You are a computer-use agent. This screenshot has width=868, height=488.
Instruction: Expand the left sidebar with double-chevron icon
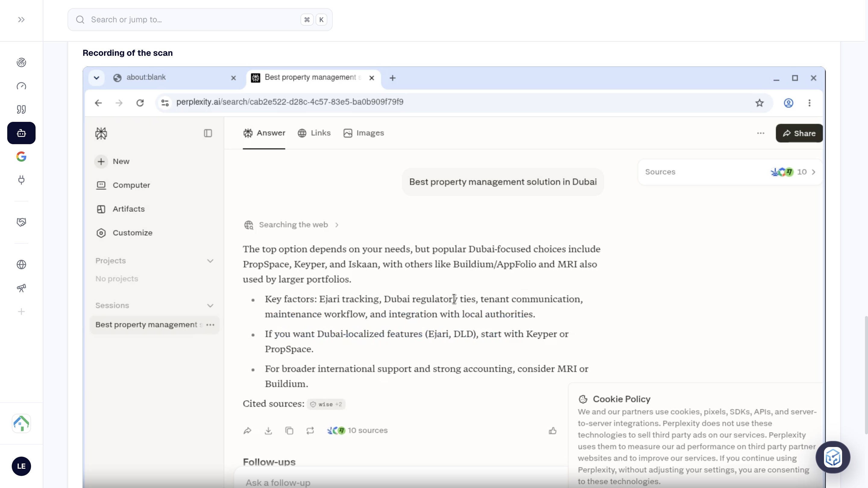[21, 20]
